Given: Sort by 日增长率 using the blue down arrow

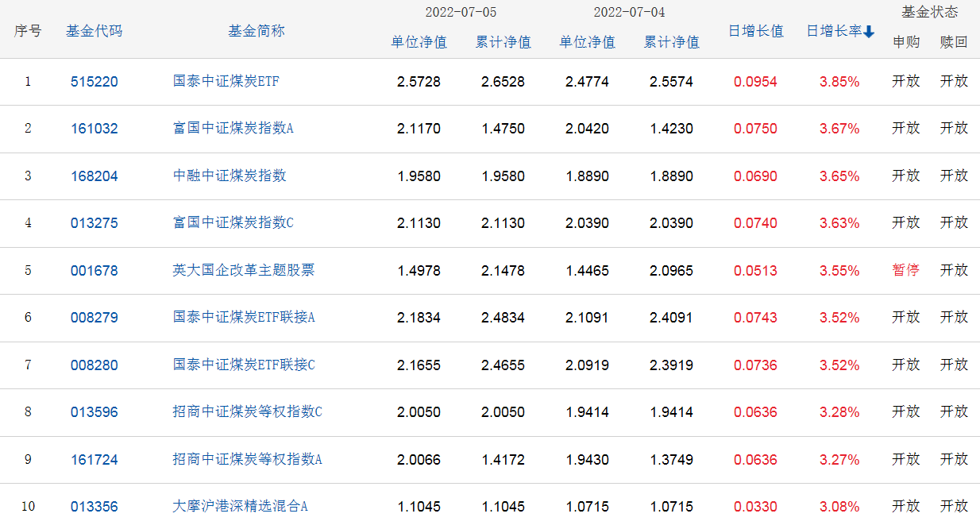Looking at the screenshot, I should coord(869,32).
